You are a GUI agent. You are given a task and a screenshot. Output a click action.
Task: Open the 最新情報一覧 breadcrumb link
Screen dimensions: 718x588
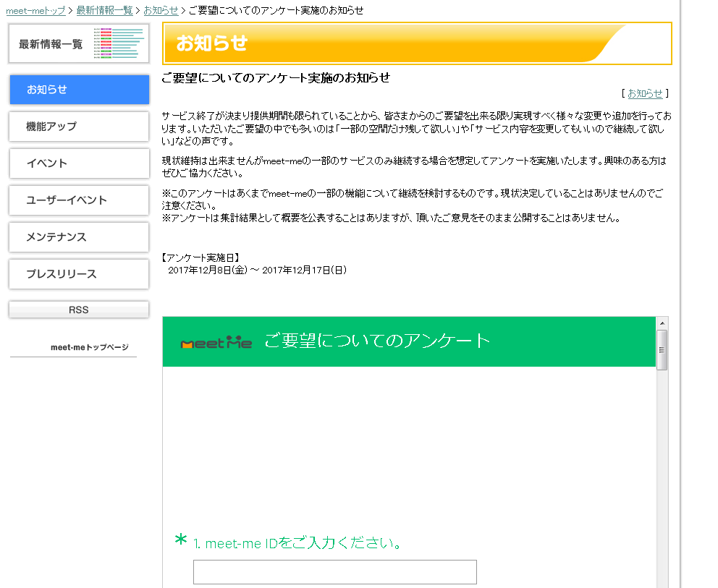(x=104, y=10)
